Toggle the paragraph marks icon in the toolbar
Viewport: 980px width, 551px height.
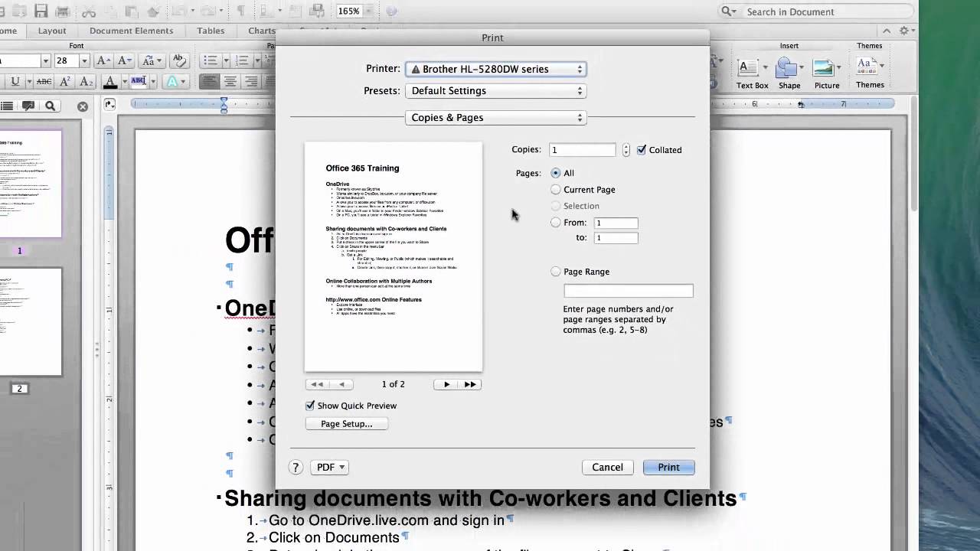(x=240, y=11)
